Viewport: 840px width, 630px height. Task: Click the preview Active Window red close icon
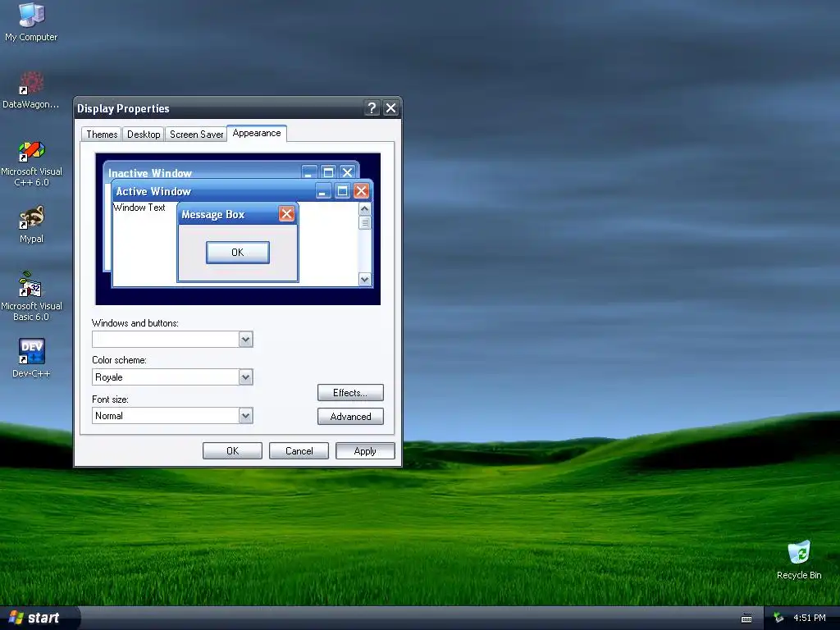coord(362,190)
